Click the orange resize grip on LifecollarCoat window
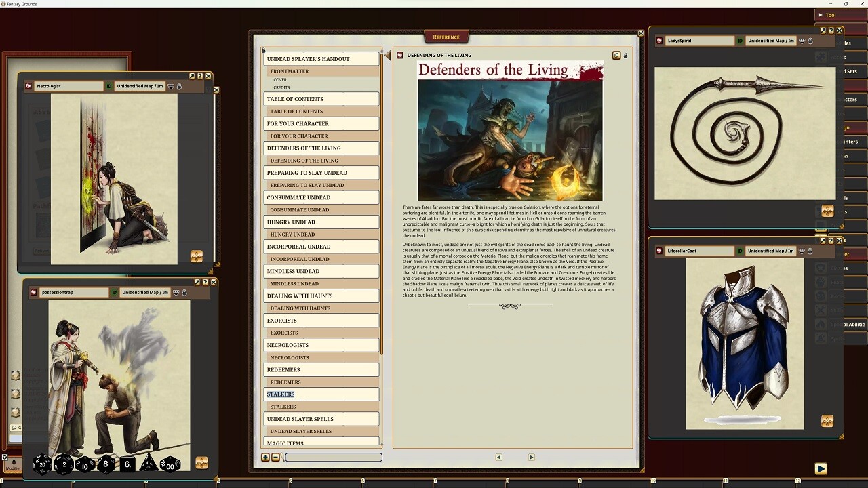This screenshot has height=488, width=868. pos(827,421)
